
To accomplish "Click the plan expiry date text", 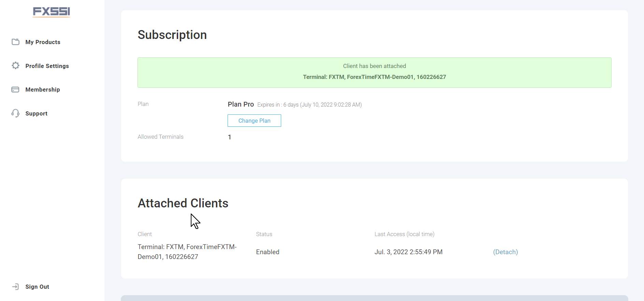I will coord(310,105).
